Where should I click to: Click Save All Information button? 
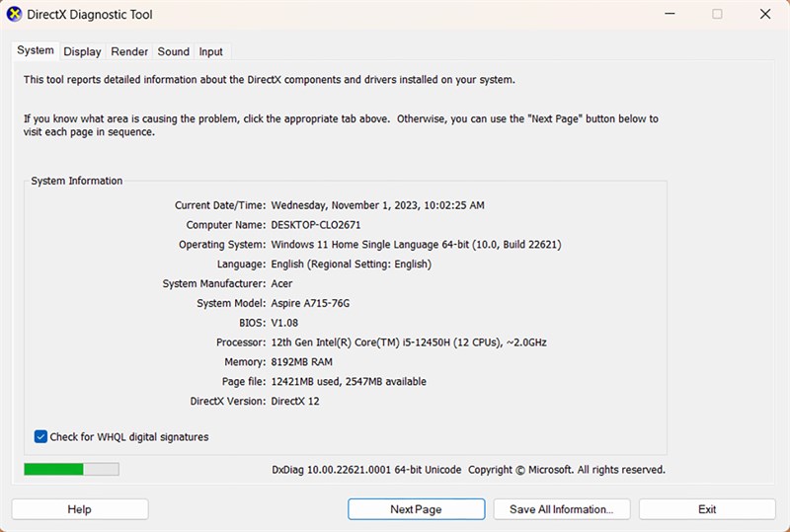pos(561,509)
